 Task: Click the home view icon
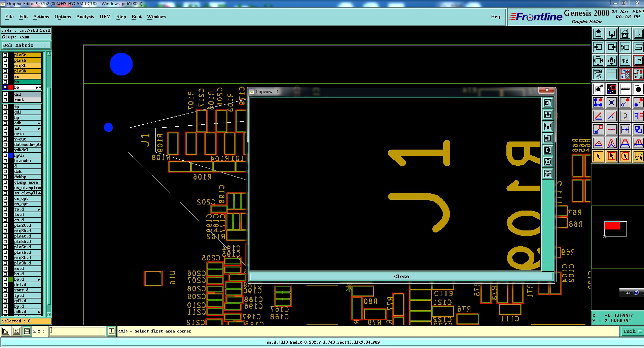coord(625,34)
